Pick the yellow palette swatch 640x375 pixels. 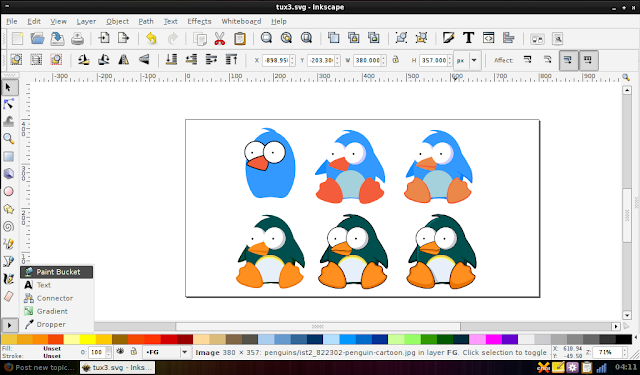pos(87,339)
